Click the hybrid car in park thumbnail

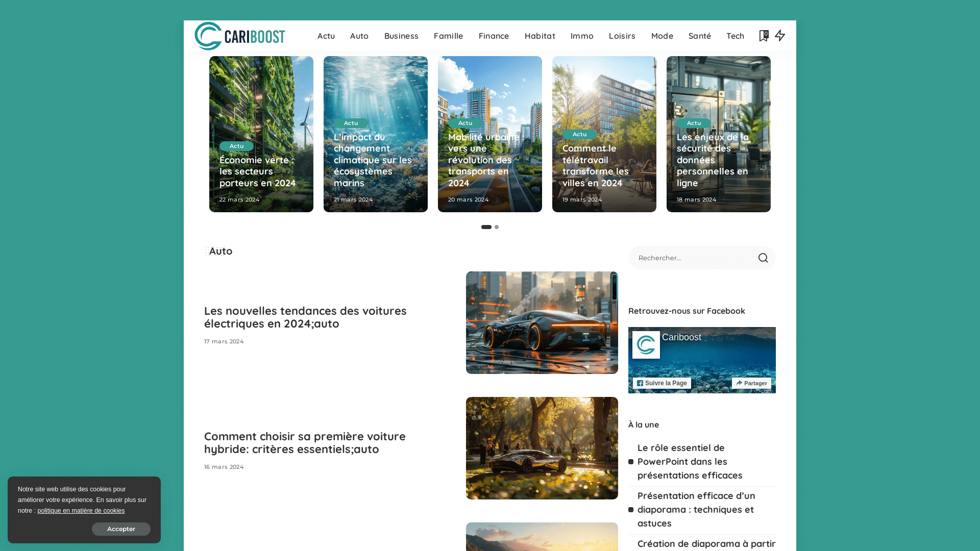click(542, 448)
